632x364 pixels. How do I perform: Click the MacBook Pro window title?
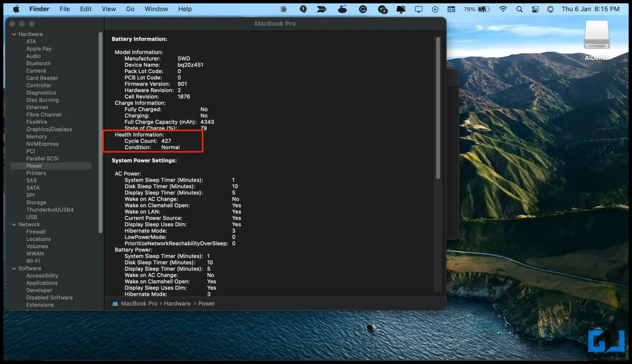275,24
